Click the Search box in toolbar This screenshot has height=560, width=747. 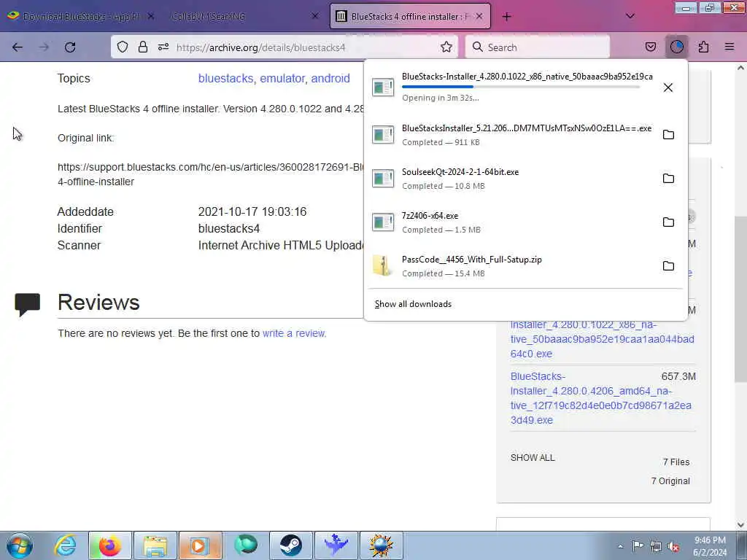click(x=538, y=47)
